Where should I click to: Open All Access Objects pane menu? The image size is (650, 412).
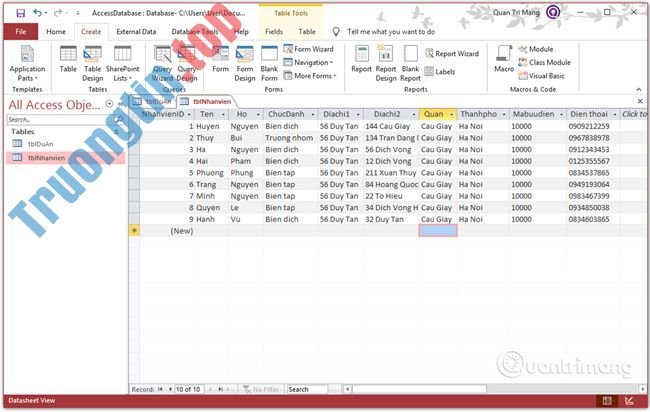[x=109, y=104]
